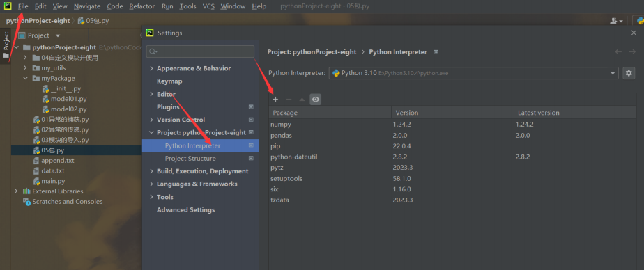The height and width of the screenshot is (270, 644).
Task: Open Python Interpreter dropdown combo box
Action: click(x=473, y=73)
